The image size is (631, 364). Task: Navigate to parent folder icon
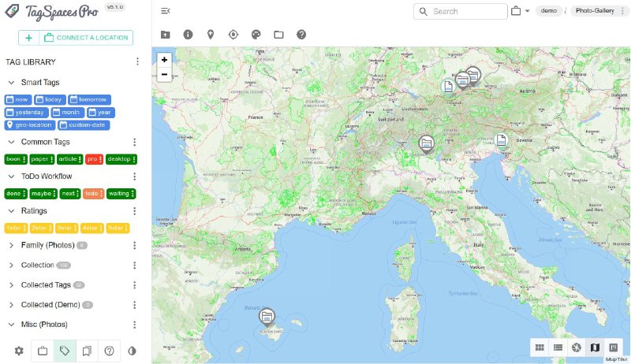(x=165, y=35)
